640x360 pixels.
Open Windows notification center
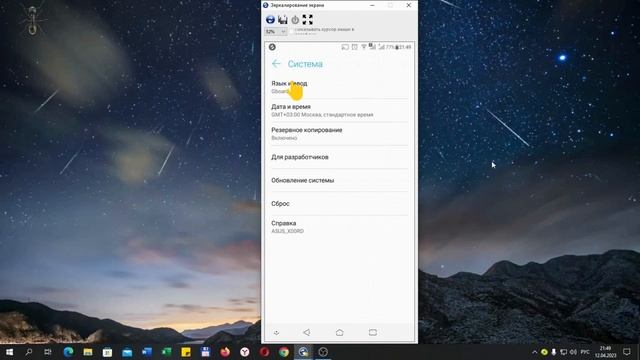click(627, 352)
